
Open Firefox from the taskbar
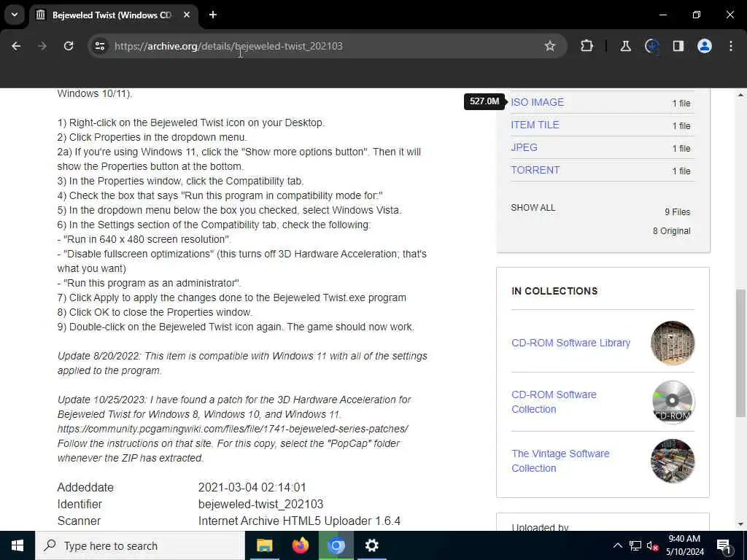300,545
